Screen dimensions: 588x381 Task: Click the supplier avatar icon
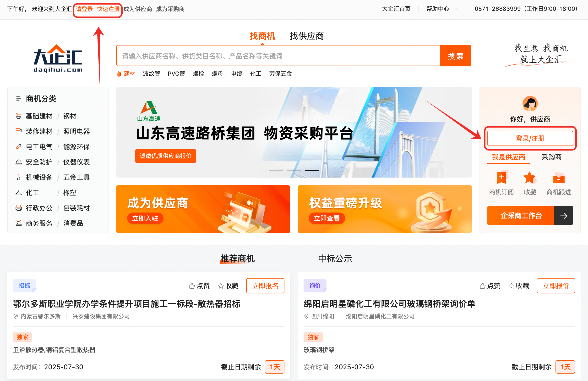click(530, 103)
